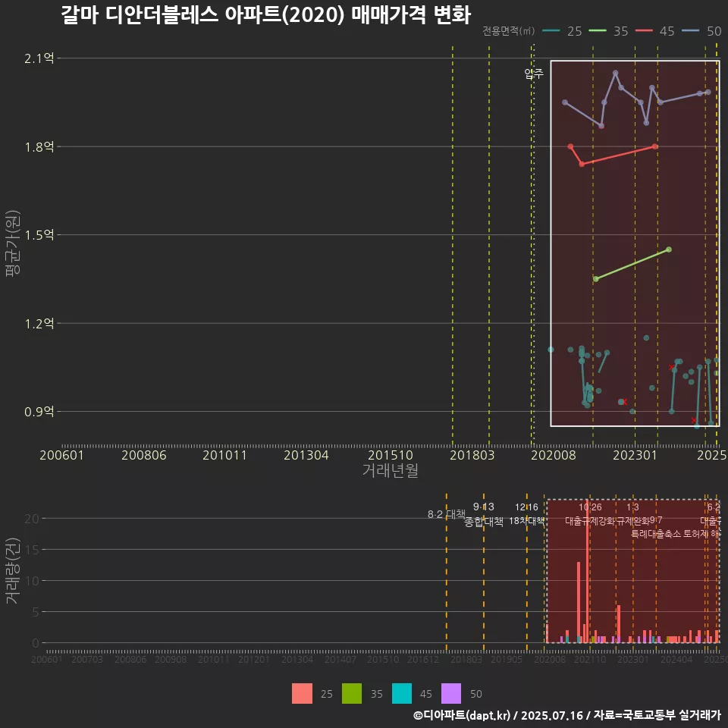Click the 12·16 18차대책 annotation
Image resolution: width=728 pixels, height=728 pixels.
(x=526, y=514)
